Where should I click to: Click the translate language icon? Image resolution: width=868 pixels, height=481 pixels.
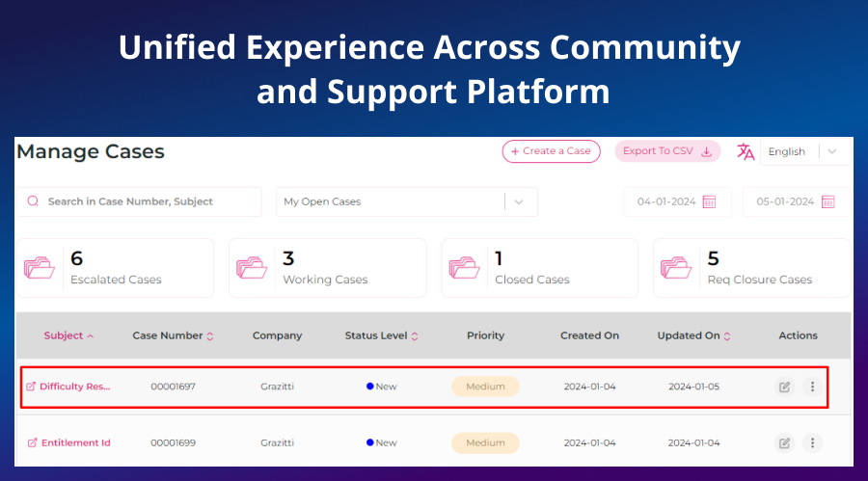coord(746,151)
